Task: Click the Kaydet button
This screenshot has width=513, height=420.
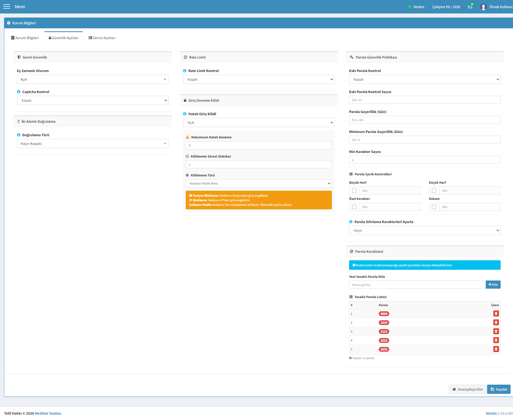Action: coord(499,389)
